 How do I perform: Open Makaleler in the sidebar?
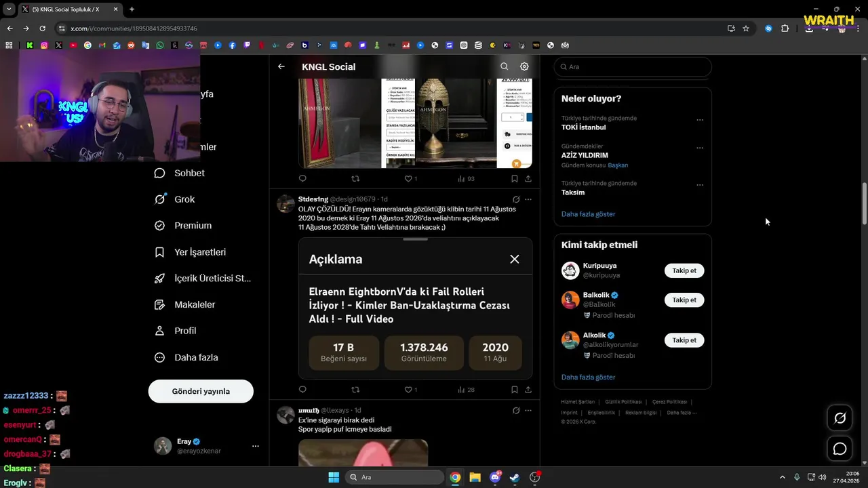tap(185, 304)
